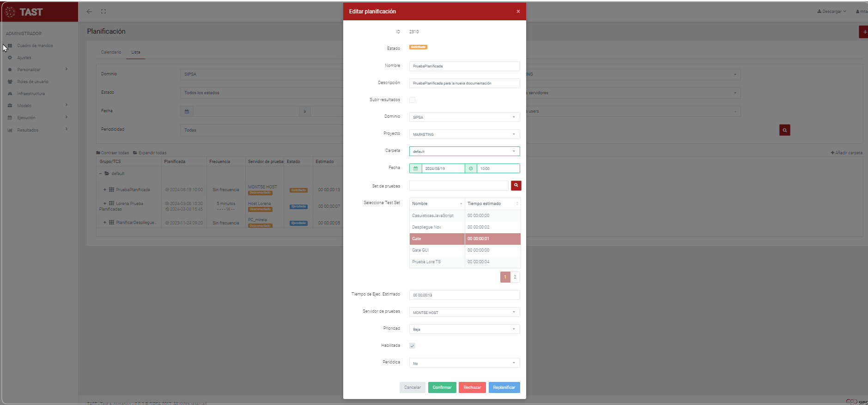Screen dimensions: 868x405
Task: Click the fullscreen icon in top bar
Action: pos(103,12)
